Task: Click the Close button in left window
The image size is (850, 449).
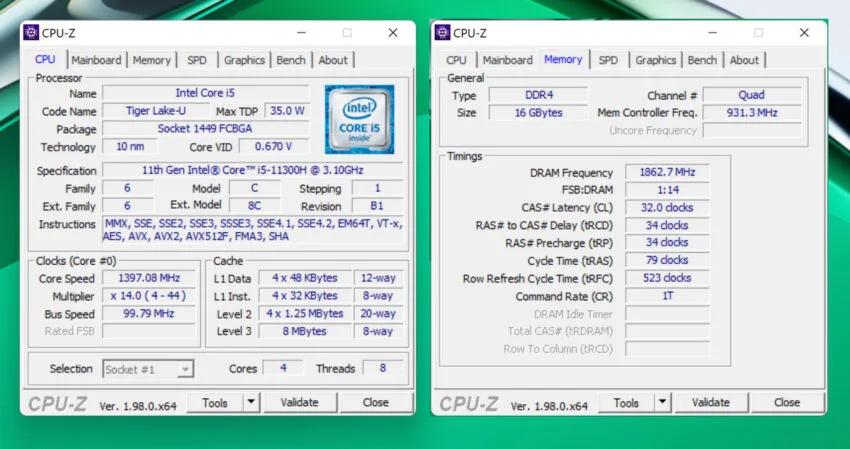Action: click(376, 402)
